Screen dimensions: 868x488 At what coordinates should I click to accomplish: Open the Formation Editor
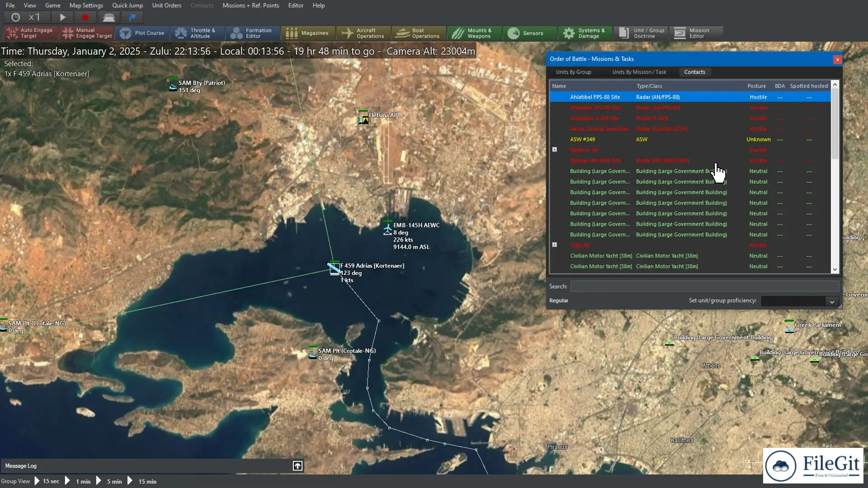(x=252, y=33)
